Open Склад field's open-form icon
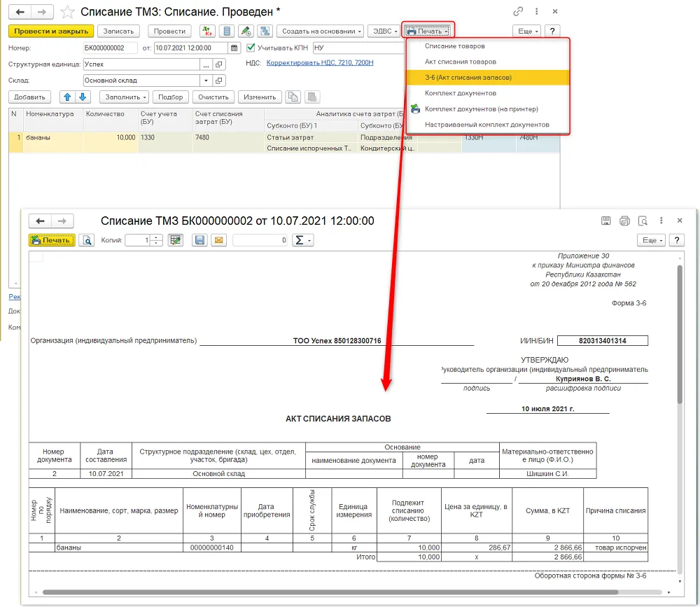Image resolution: width=700 pixels, height=607 pixels. pyautogui.click(x=218, y=81)
